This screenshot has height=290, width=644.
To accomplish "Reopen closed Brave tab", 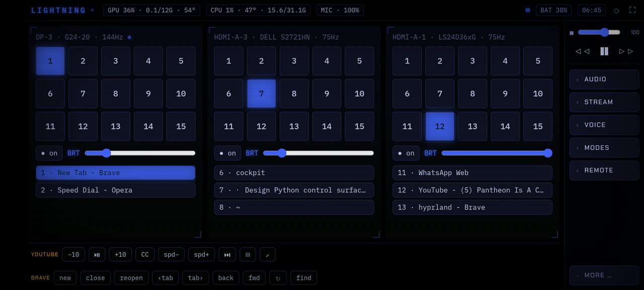I will pyautogui.click(x=131, y=278).
